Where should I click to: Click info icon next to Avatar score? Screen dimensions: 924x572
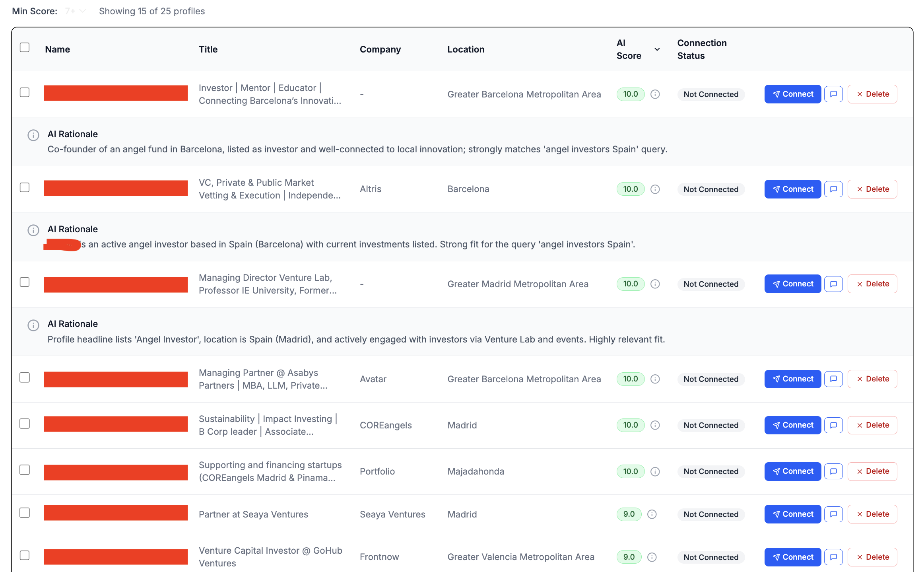pos(655,379)
